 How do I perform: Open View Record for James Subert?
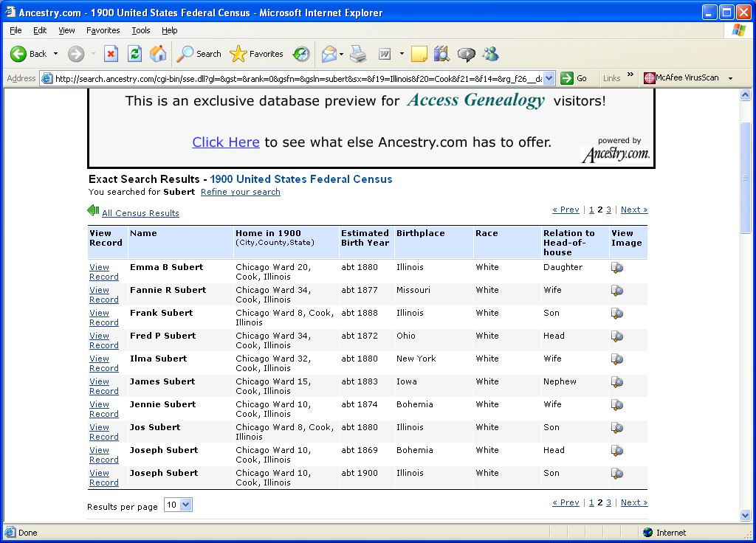pos(103,387)
